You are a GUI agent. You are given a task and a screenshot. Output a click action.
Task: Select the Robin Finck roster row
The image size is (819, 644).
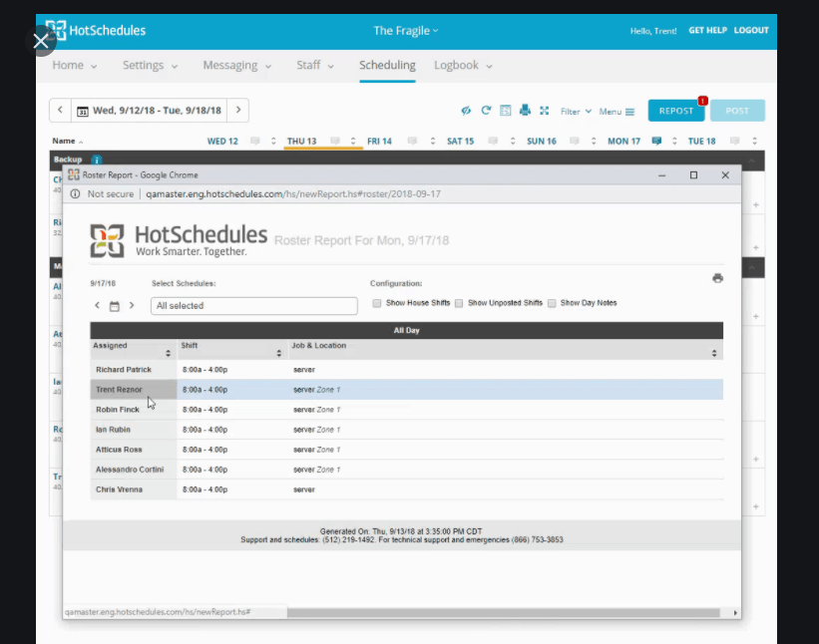point(406,410)
